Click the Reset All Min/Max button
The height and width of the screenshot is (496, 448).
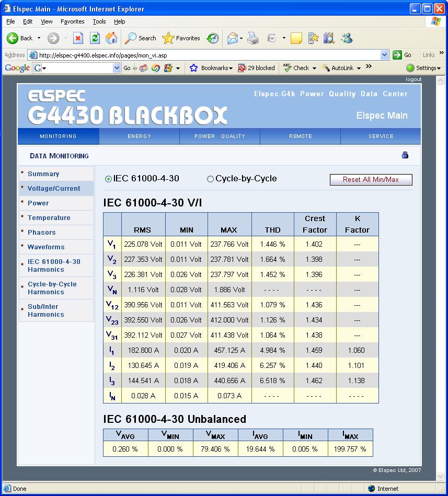tap(371, 179)
